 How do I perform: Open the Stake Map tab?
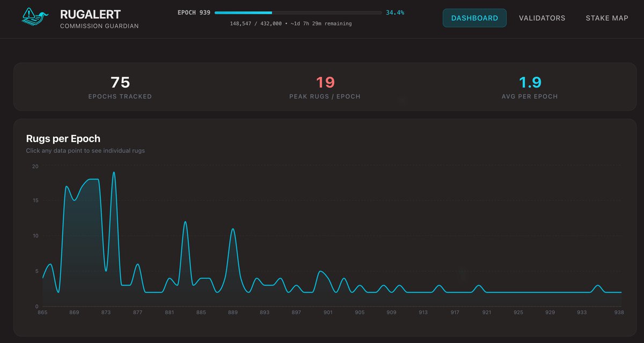pos(607,18)
